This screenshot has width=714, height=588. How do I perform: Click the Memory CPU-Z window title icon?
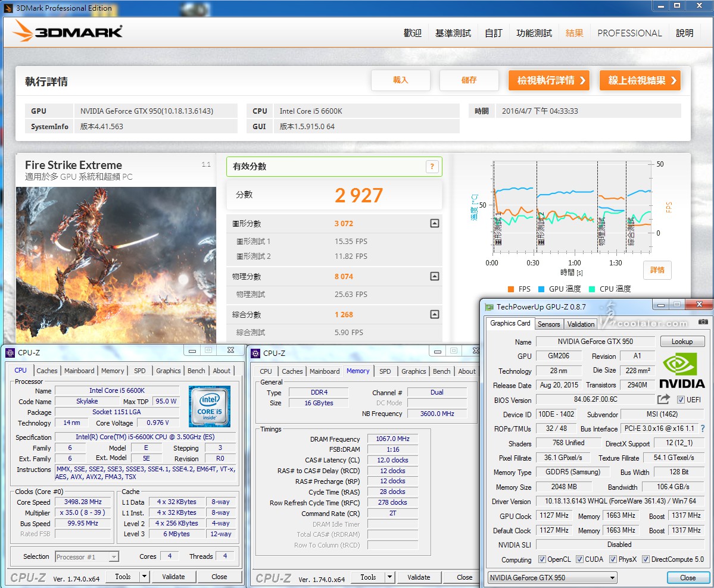pos(255,353)
